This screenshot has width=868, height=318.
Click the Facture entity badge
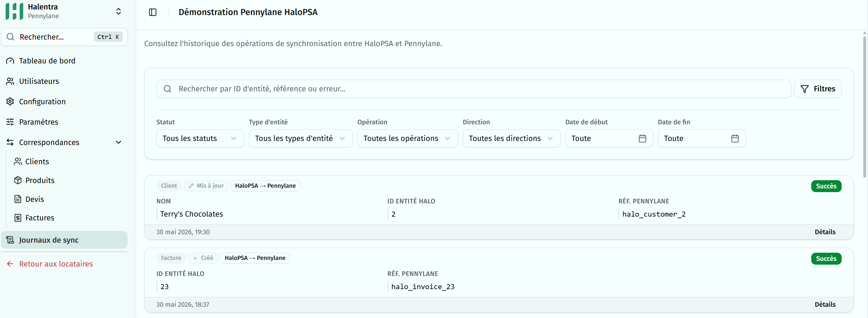pos(171,258)
